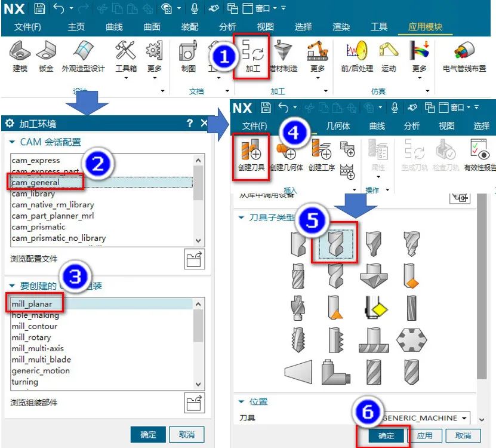
Task: Switch to the 装配 tab
Action: (x=190, y=27)
